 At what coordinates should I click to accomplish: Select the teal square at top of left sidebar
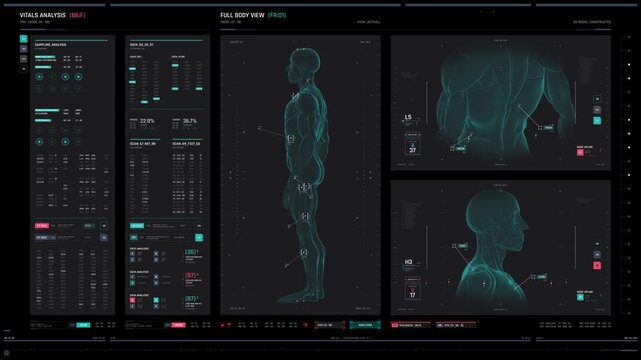(x=23, y=39)
